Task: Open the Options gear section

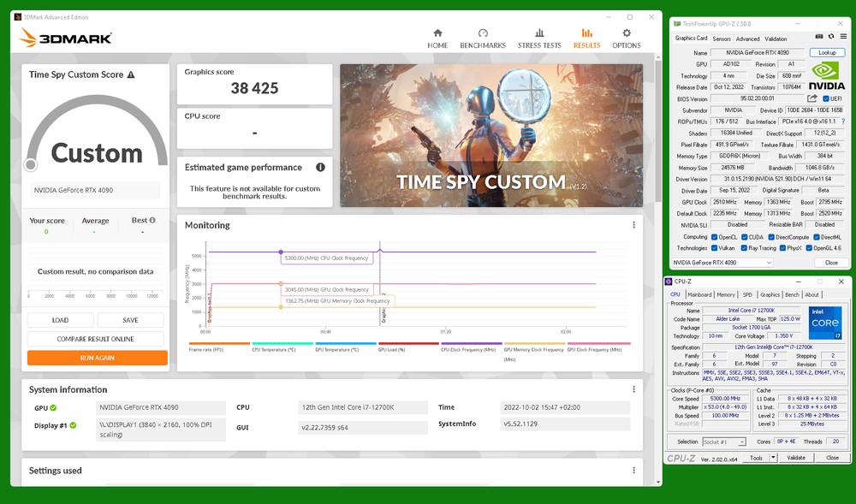Action: click(627, 39)
